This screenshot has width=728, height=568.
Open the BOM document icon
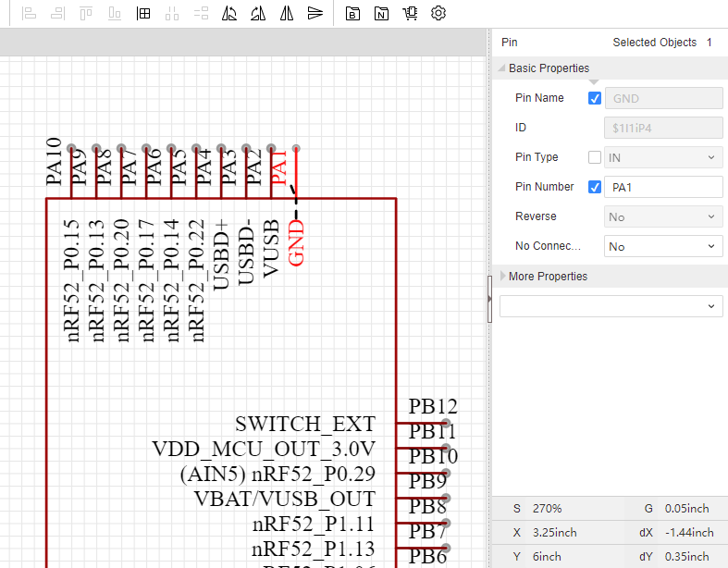(x=352, y=14)
